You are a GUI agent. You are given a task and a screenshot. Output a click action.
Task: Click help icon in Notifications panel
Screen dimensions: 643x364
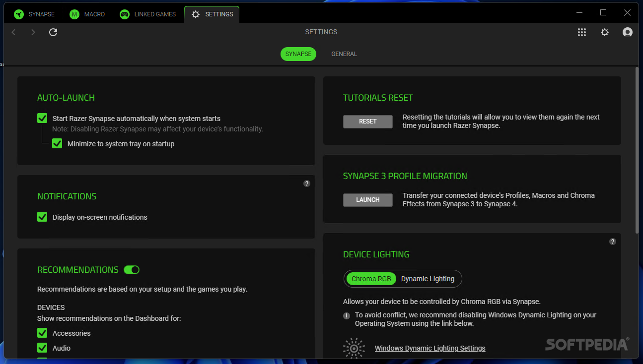point(307,183)
